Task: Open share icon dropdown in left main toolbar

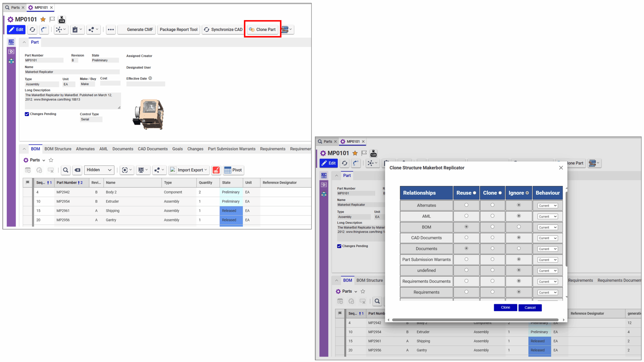Action: [94, 30]
